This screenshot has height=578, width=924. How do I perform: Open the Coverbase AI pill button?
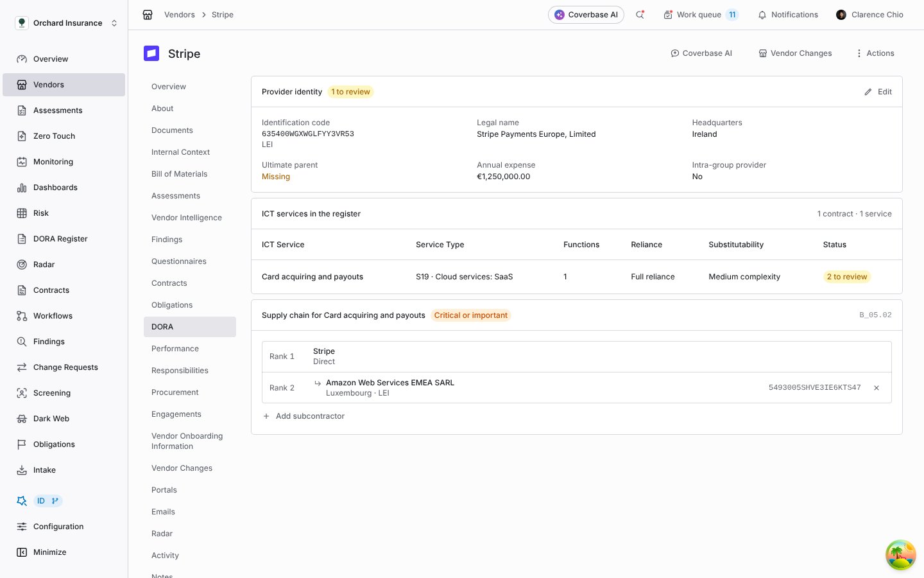tap(586, 15)
